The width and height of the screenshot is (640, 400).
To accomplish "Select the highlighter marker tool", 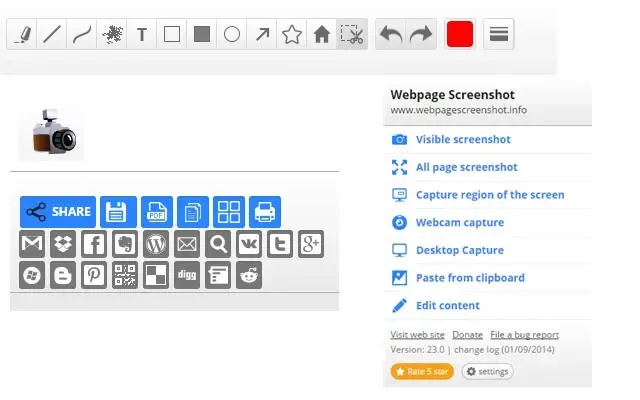I will (x=22, y=34).
